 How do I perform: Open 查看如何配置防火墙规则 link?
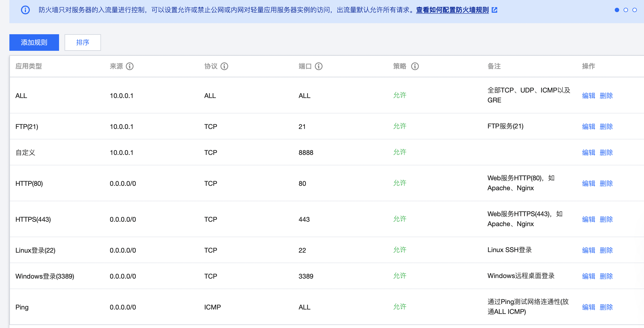coord(452,10)
